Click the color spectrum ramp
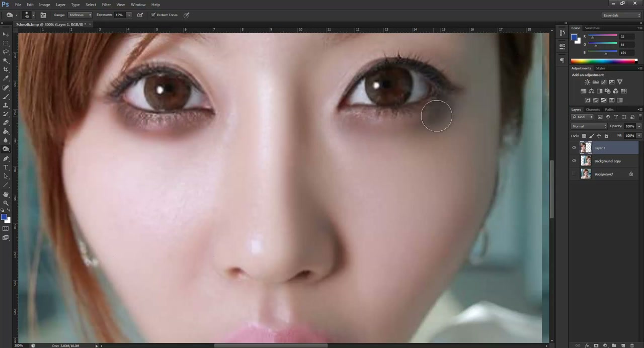Screen dimensions: 644x348 click(604, 61)
